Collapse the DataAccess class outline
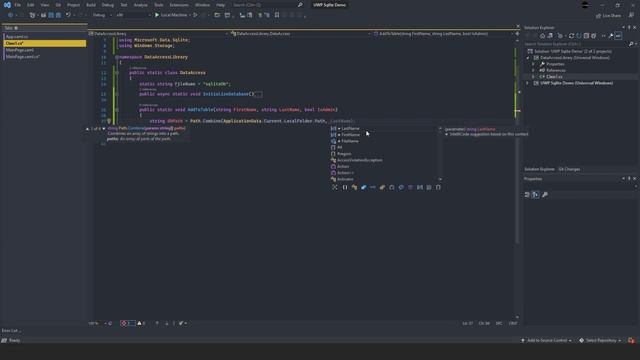The width and height of the screenshot is (640, 360). coord(117,73)
